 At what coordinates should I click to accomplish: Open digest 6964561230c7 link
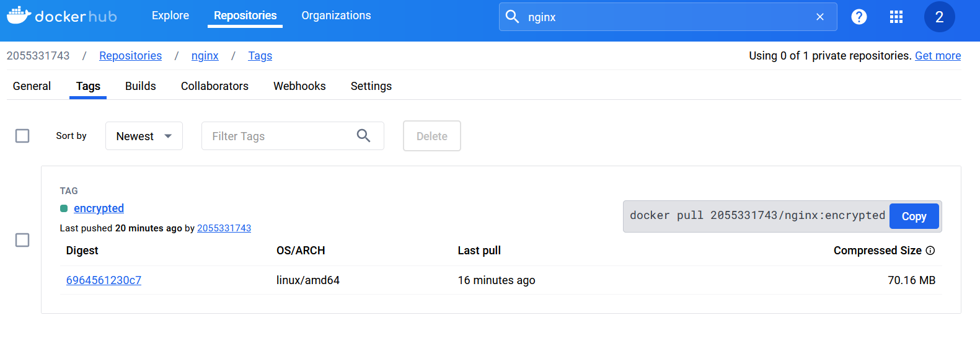104,280
